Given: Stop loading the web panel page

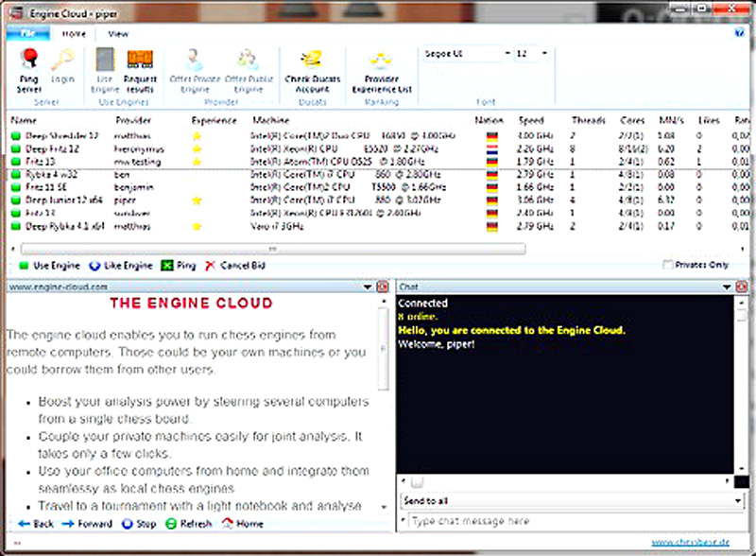Looking at the screenshot, I should click(x=139, y=524).
